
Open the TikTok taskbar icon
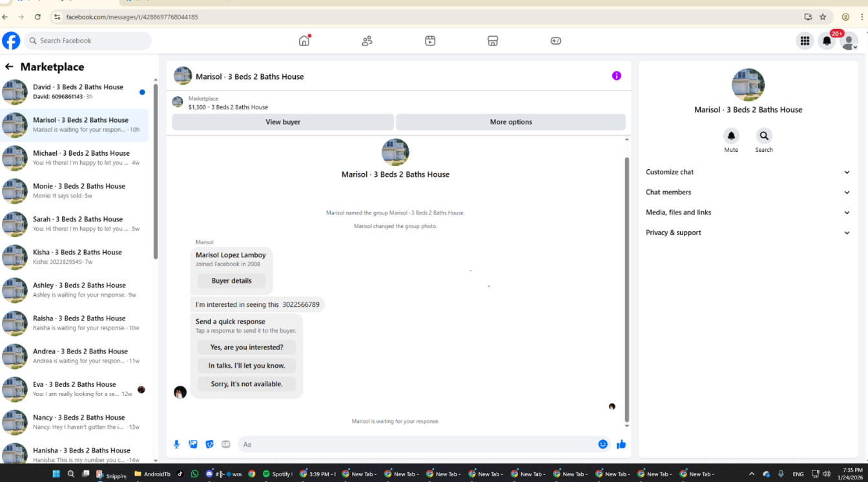pos(180,474)
